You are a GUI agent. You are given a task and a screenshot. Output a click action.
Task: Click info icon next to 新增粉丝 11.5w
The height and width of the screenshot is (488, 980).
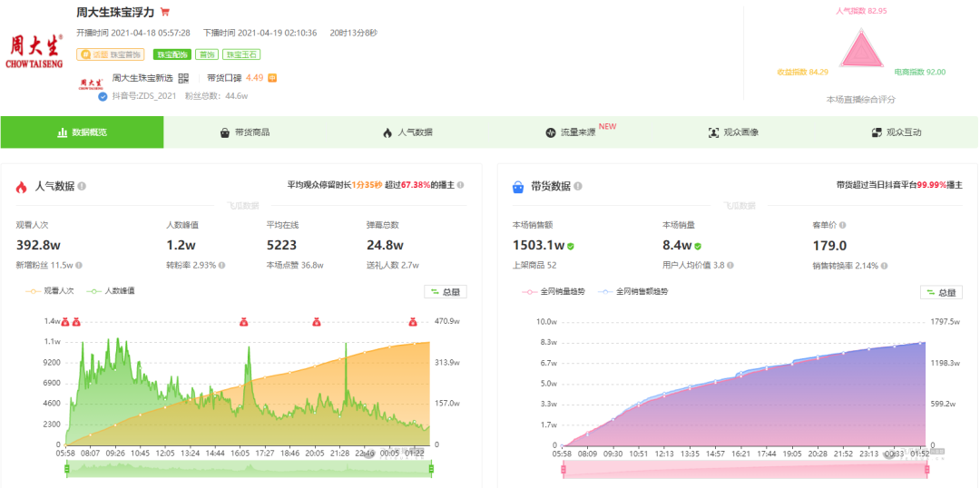(79, 265)
